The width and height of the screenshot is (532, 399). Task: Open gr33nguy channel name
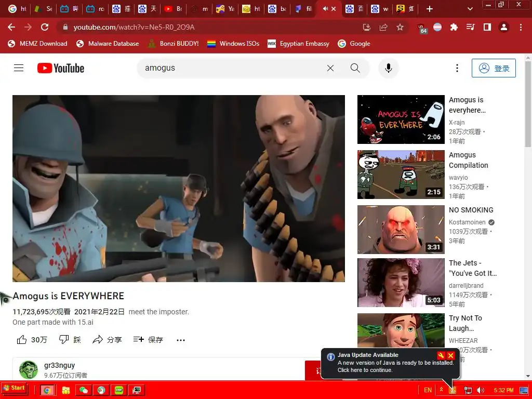[59, 365]
